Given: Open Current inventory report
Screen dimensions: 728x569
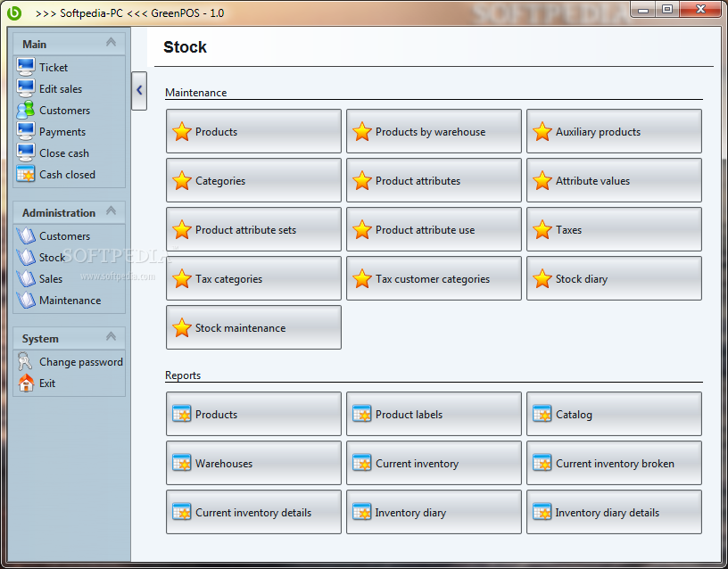Looking at the screenshot, I should tap(434, 463).
